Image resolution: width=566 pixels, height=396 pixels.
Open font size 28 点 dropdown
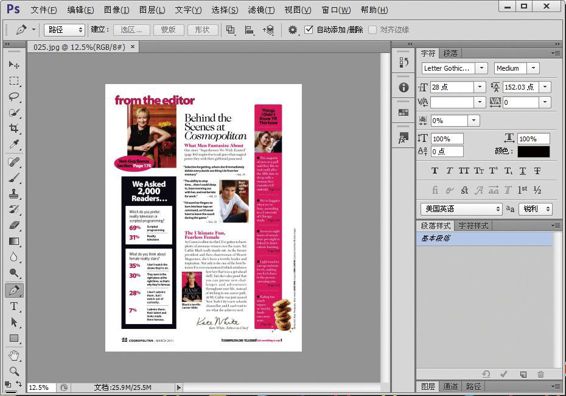[x=480, y=87]
